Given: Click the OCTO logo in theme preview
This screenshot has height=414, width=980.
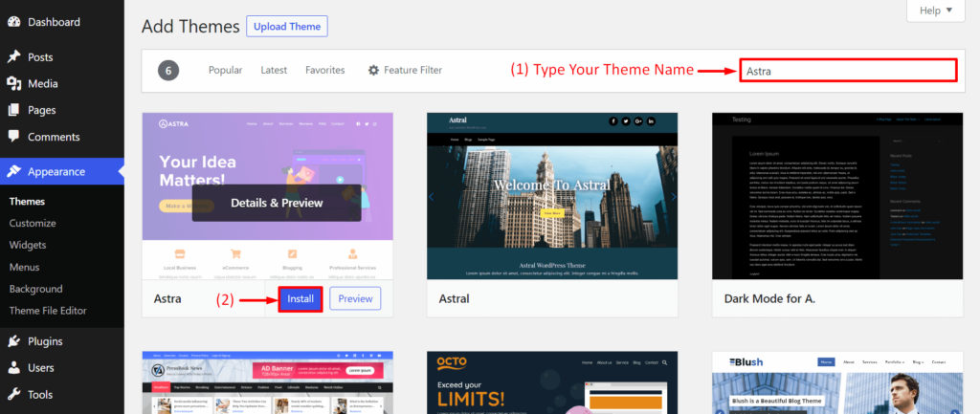Looking at the screenshot, I should pyautogui.click(x=452, y=362).
